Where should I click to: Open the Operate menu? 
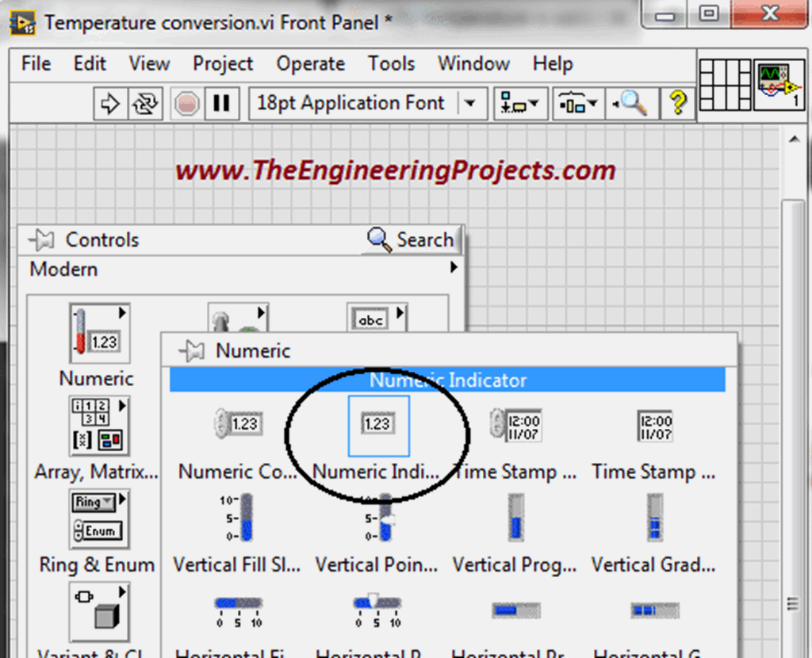pos(310,64)
